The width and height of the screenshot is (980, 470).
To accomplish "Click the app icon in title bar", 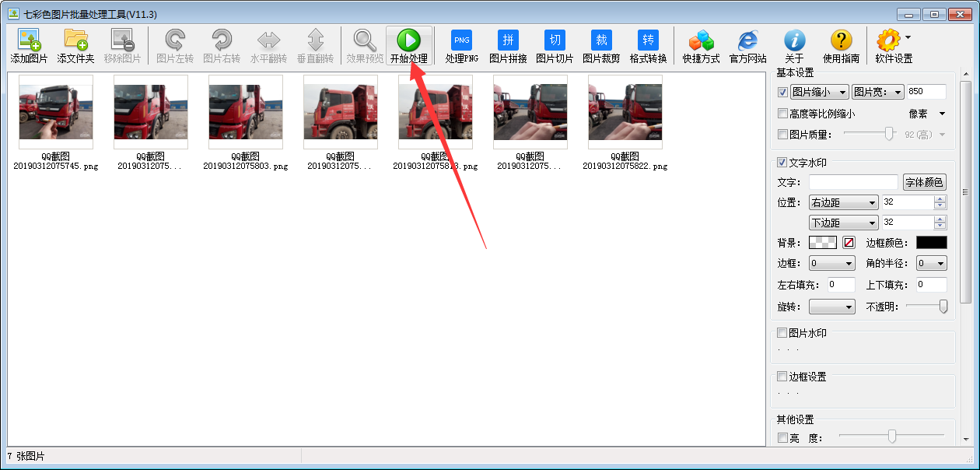I will tap(13, 14).
